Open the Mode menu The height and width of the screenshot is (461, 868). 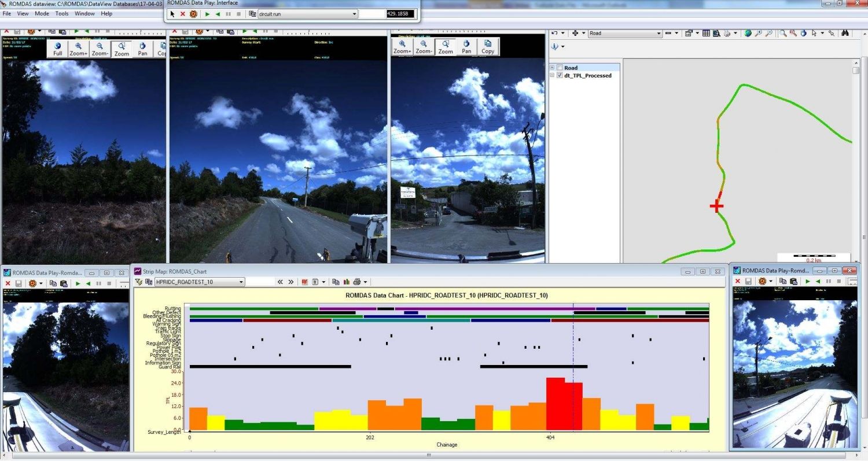42,13
